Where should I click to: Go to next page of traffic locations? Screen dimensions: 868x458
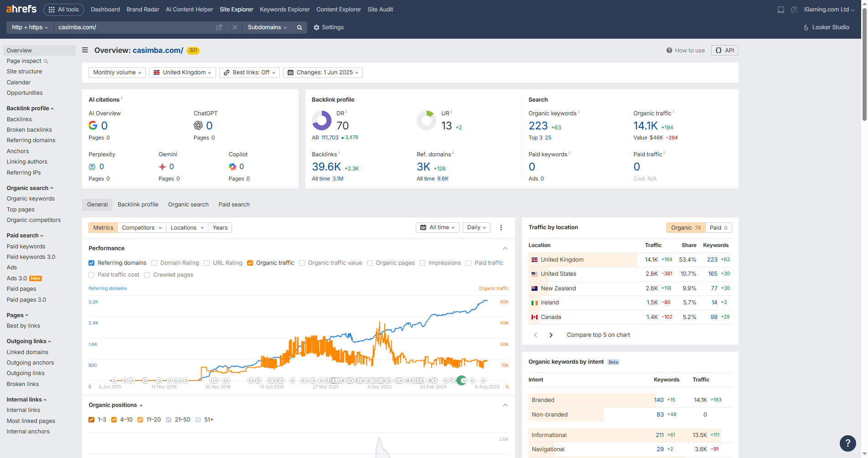(x=551, y=335)
